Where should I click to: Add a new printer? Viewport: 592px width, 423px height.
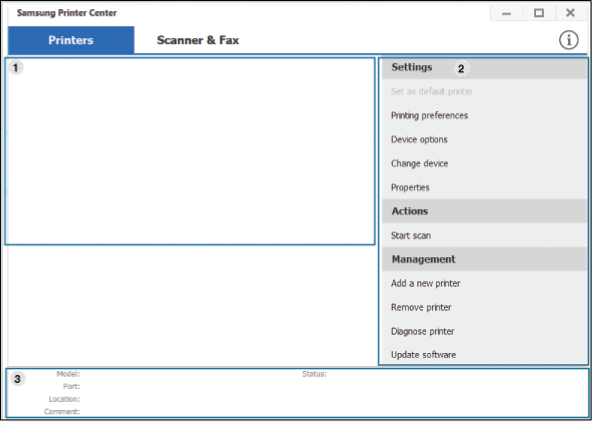[426, 283]
